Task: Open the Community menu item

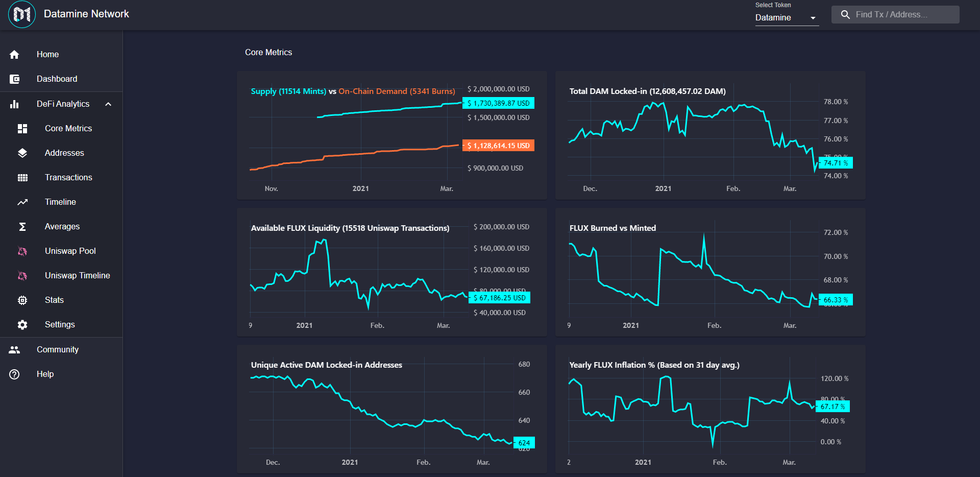Action: pyautogui.click(x=61, y=349)
